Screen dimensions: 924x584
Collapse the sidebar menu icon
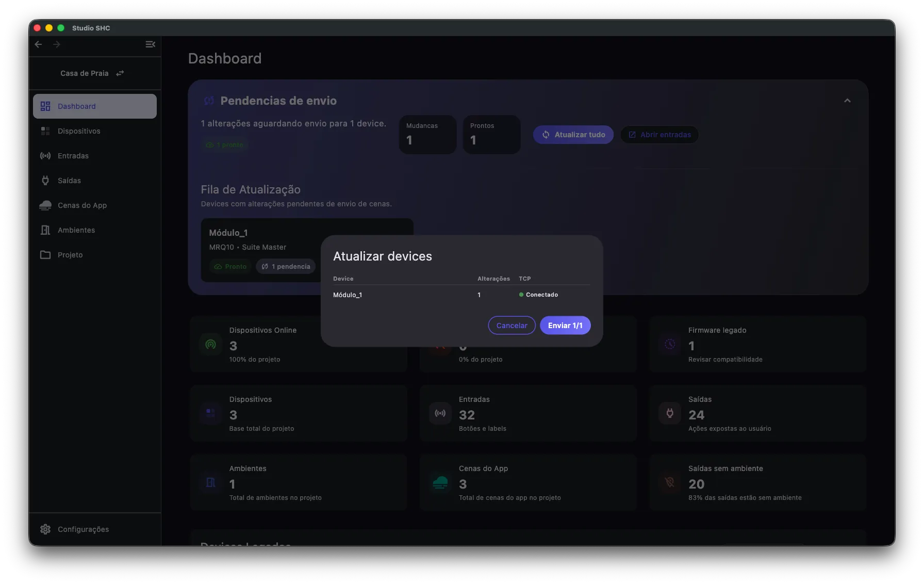(x=151, y=44)
